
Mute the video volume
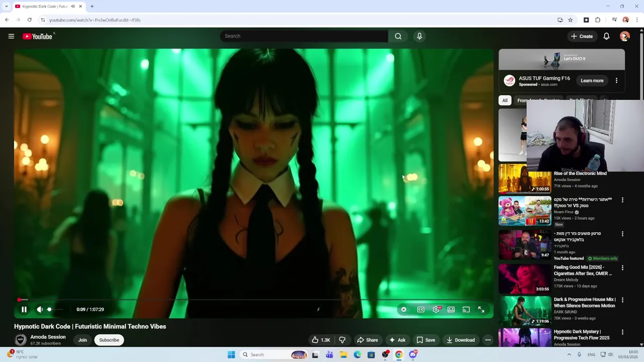pyautogui.click(x=40, y=310)
